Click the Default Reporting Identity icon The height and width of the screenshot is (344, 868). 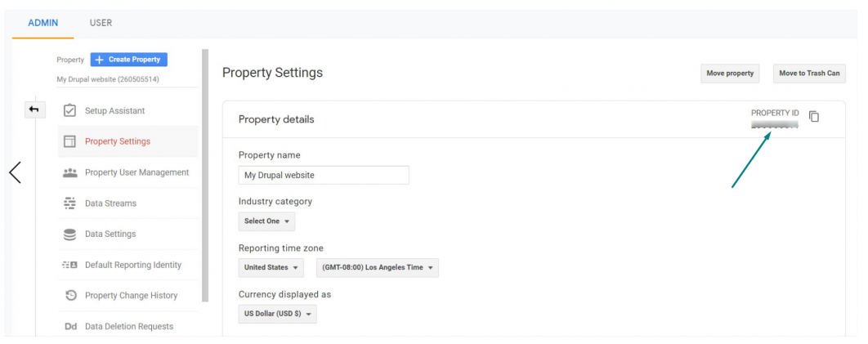point(69,265)
